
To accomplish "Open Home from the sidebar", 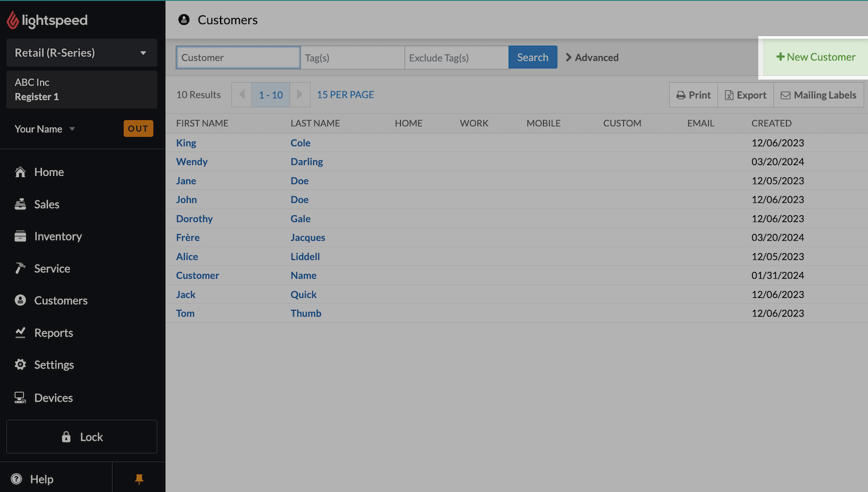I will 48,172.
